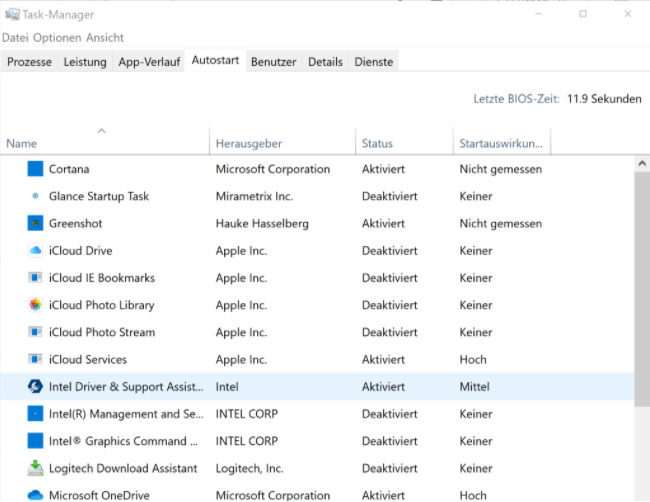Click publisher Hauke Hasselberg
This screenshot has height=502, width=650.
pos(262,223)
